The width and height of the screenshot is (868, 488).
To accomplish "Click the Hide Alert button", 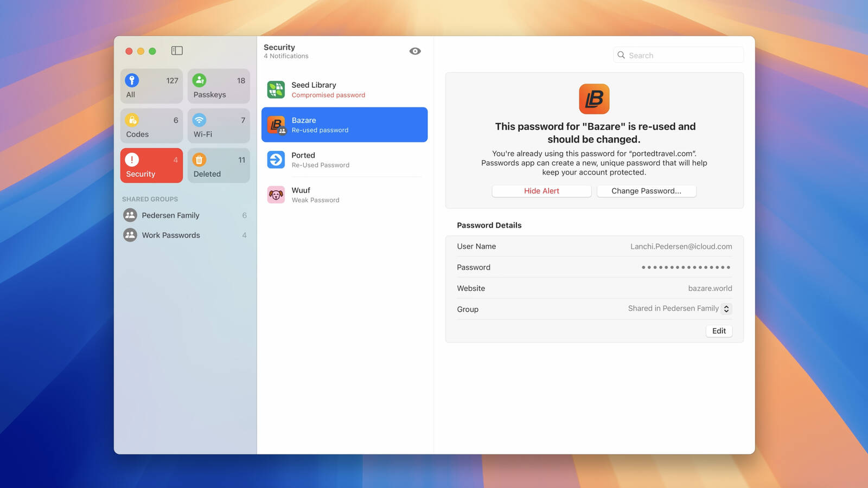I will point(541,191).
